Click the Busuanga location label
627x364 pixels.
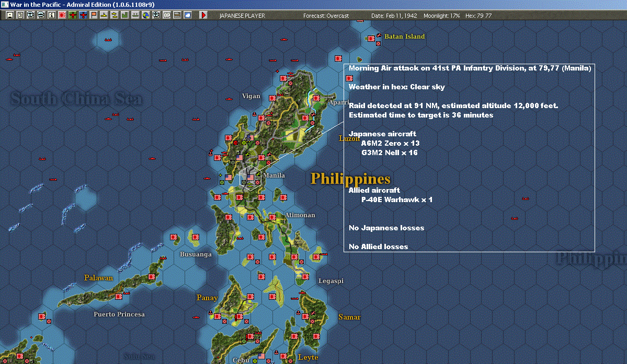pyautogui.click(x=196, y=254)
